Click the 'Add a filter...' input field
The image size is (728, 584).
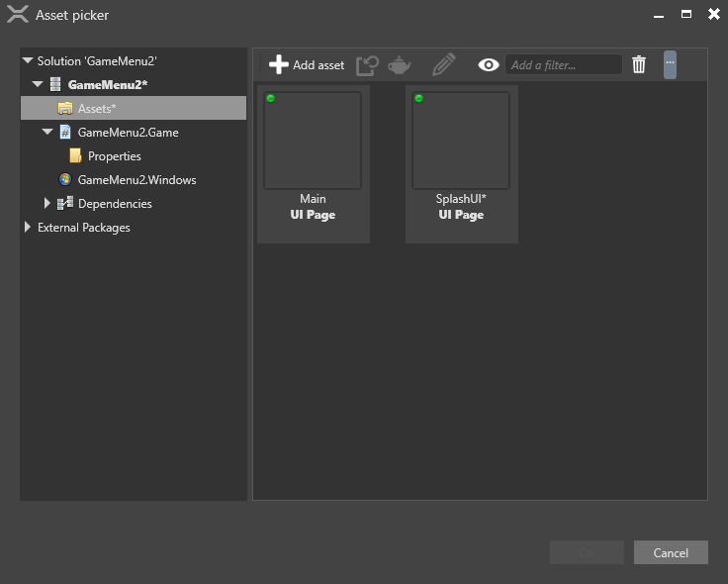563,65
